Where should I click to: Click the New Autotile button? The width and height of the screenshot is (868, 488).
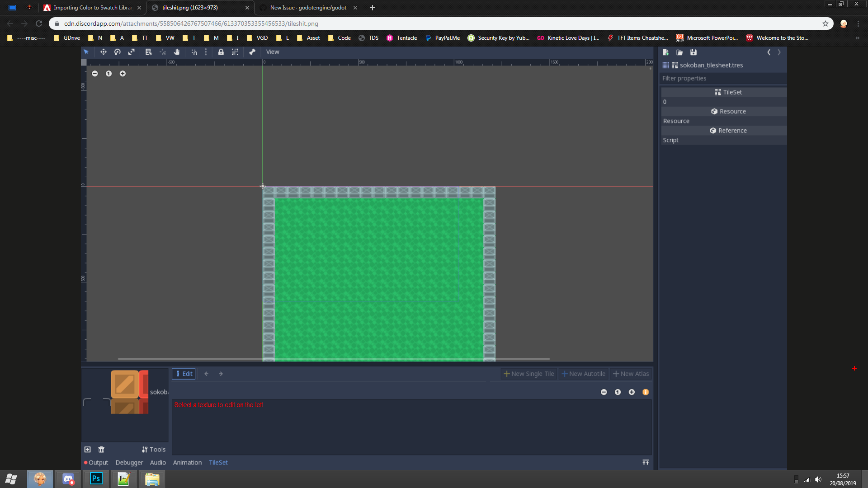point(583,374)
